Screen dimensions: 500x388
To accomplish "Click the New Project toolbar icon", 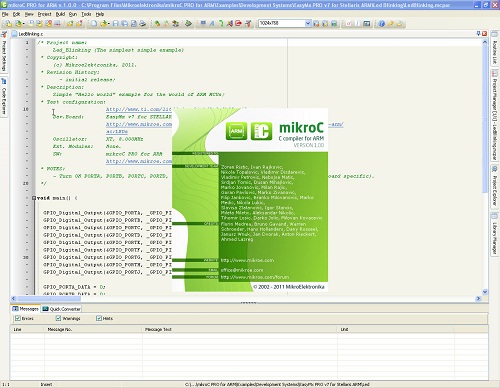I will [x=8, y=23].
